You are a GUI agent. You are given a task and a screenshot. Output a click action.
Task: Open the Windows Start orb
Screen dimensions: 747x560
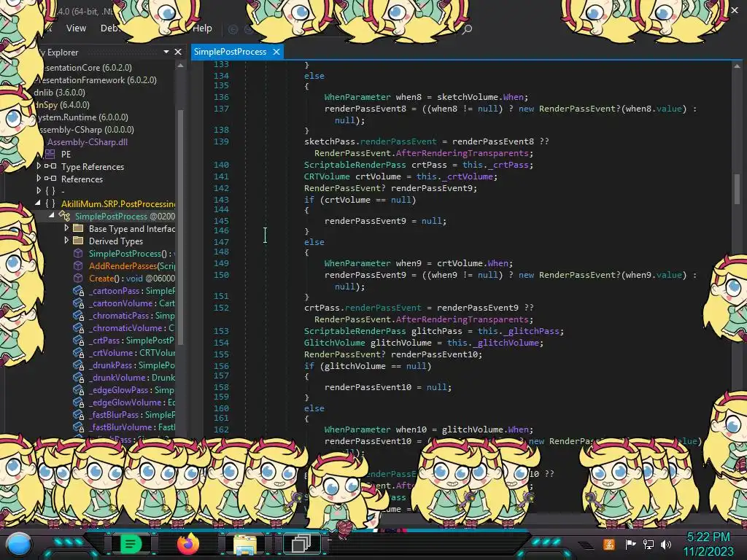pyautogui.click(x=19, y=544)
